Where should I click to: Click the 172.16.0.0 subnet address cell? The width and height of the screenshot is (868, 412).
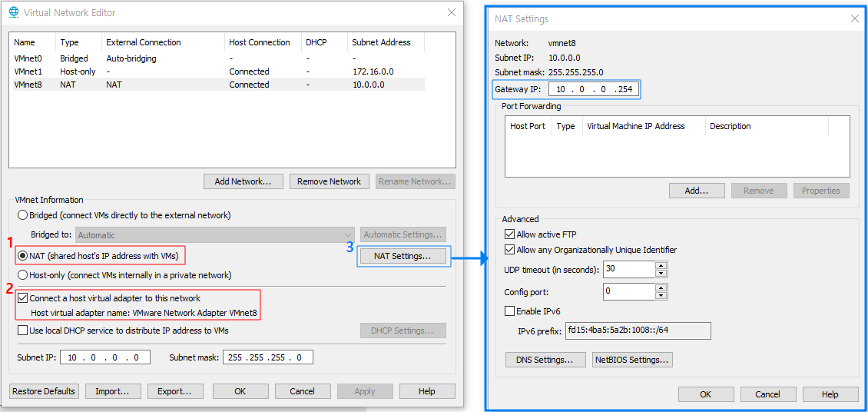(373, 71)
